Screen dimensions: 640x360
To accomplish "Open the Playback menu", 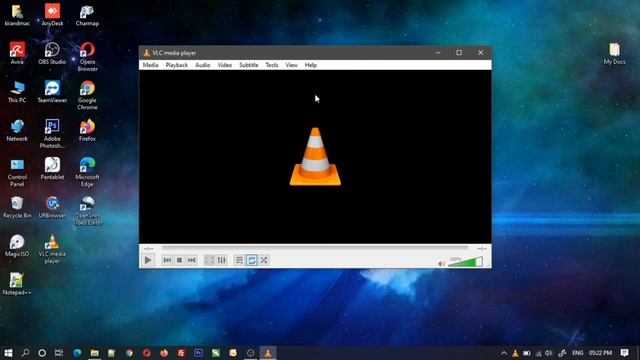I will 177,65.
